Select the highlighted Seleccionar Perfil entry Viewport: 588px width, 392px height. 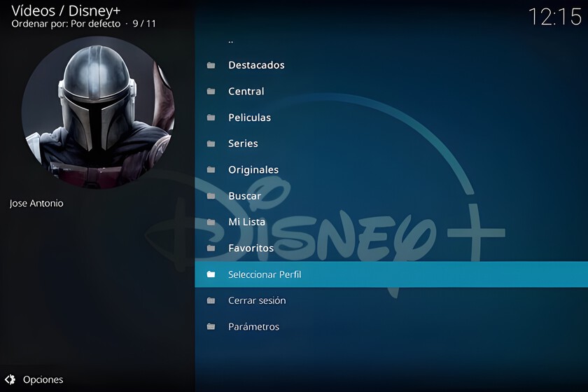(391, 274)
